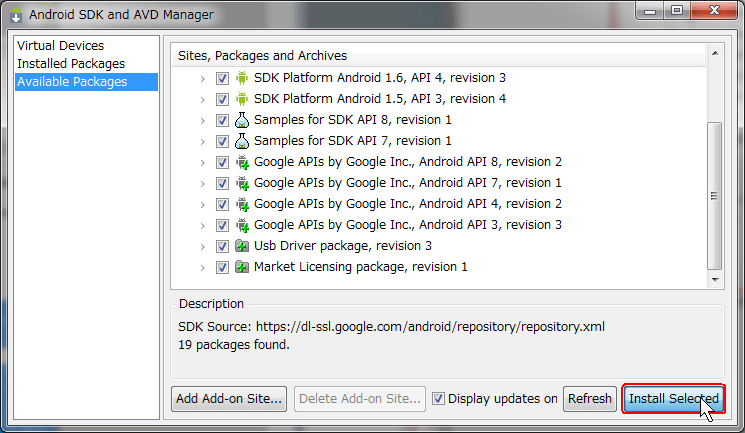The width and height of the screenshot is (745, 433).
Task: Click the scrollbar down arrow
Action: point(715,280)
